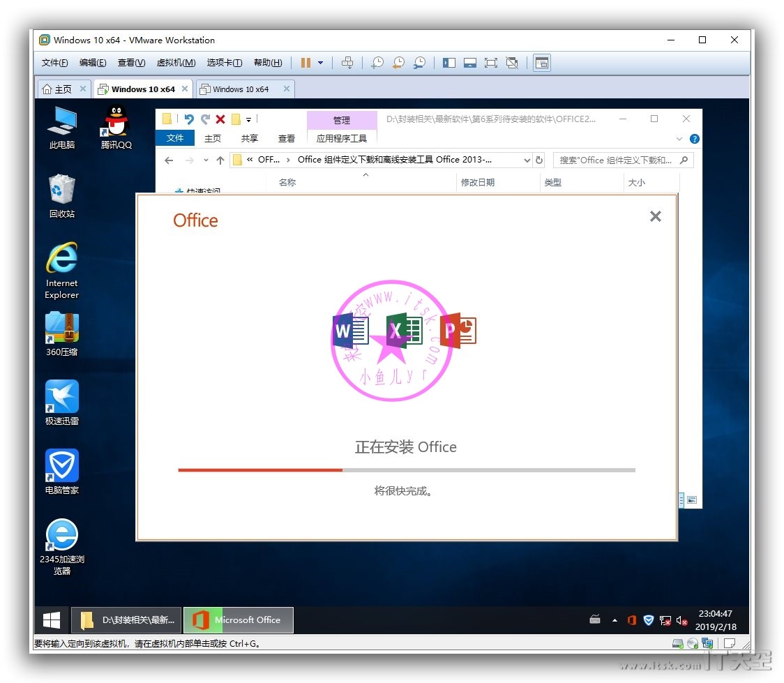784x683 pixels.
Task: Click the Explorer up one level arrow
Action: [220, 160]
